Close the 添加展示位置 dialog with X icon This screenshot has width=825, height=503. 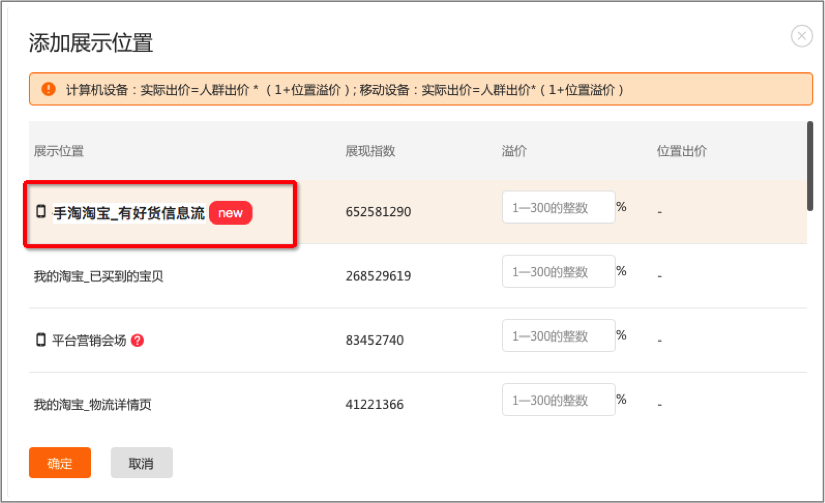pyautogui.click(x=801, y=36)
